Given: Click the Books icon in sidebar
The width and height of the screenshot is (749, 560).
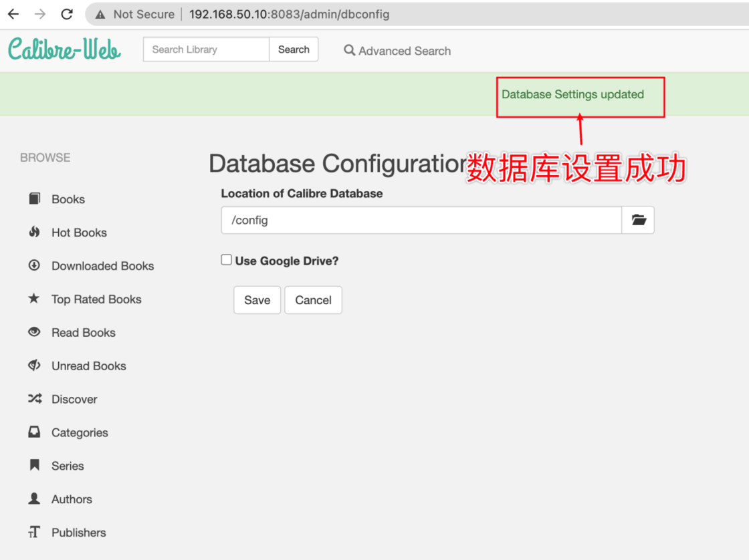Looking at the screenshot, I should pos(35,199).
